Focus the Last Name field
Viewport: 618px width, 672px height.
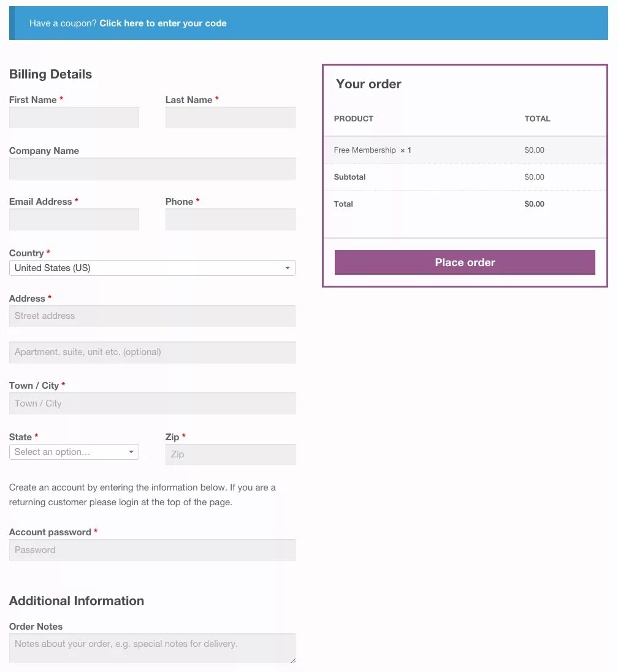(230, 118)
